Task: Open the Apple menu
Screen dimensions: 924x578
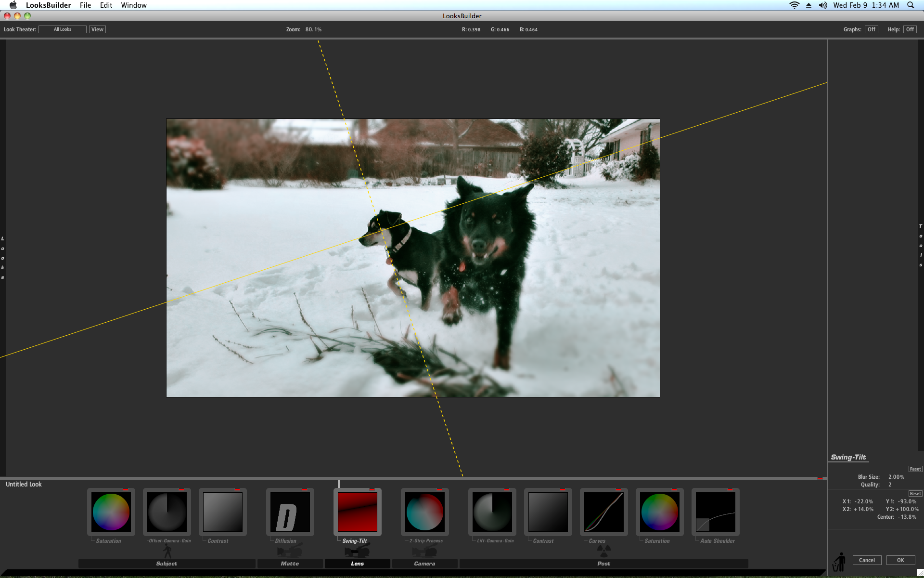Action: [13, 5]
